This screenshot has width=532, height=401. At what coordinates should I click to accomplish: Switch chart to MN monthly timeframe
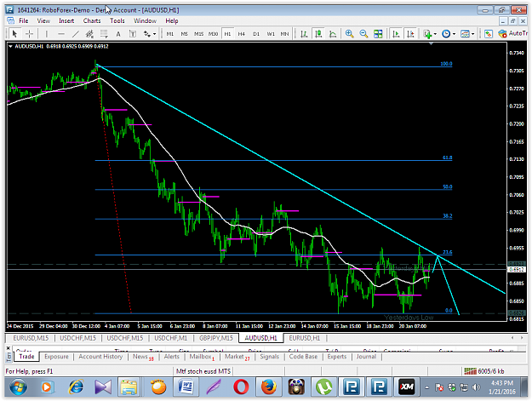[x=284, y=33]
